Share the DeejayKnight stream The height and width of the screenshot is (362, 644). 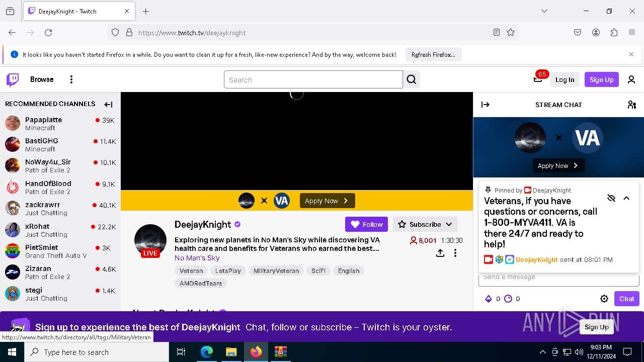(x=440, y=253)
